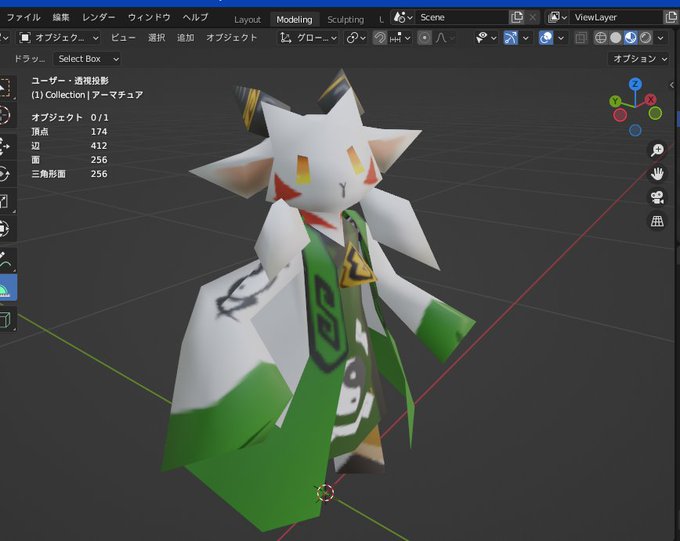
Task: Click the Scene name field
Action: [462, 17]
